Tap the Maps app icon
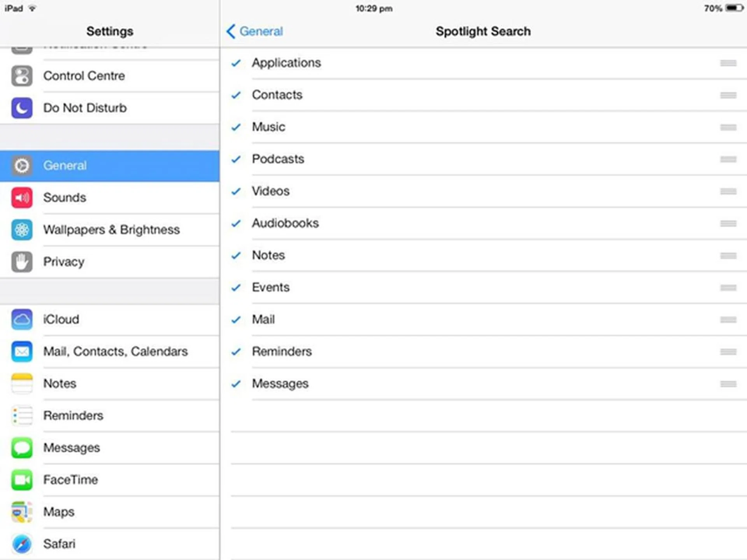This screenshot has height=560, width=747. 22,512
